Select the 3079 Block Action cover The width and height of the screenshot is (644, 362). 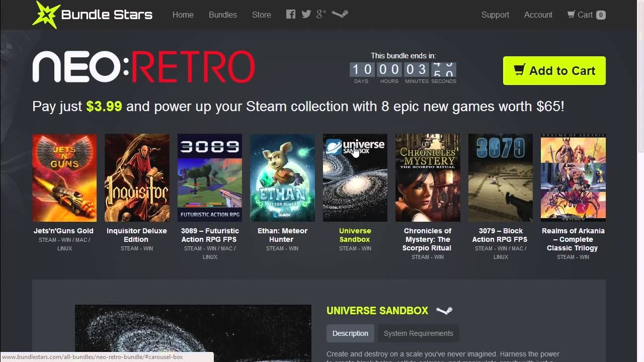click(501, 177)
